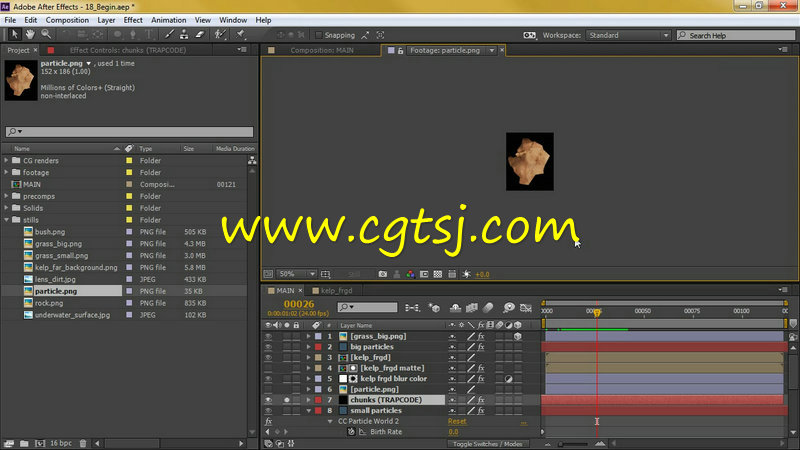Image resolution: width=800 pixels, height=450 pixels.
Task: Expand the footage folder
Action: 7,172
